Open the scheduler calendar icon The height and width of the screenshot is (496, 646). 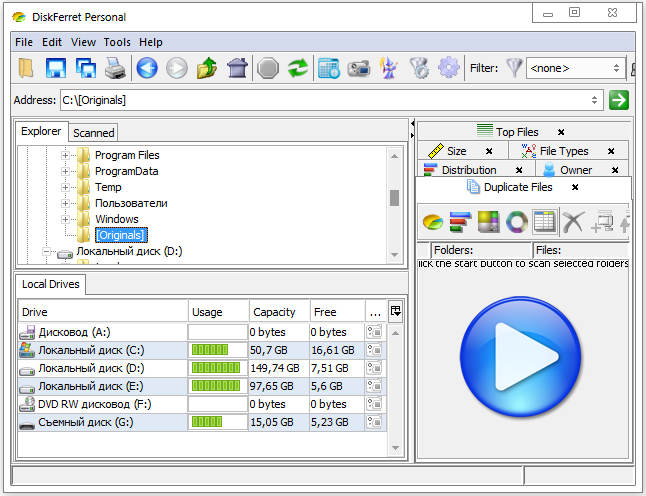[x=328, y=68]
